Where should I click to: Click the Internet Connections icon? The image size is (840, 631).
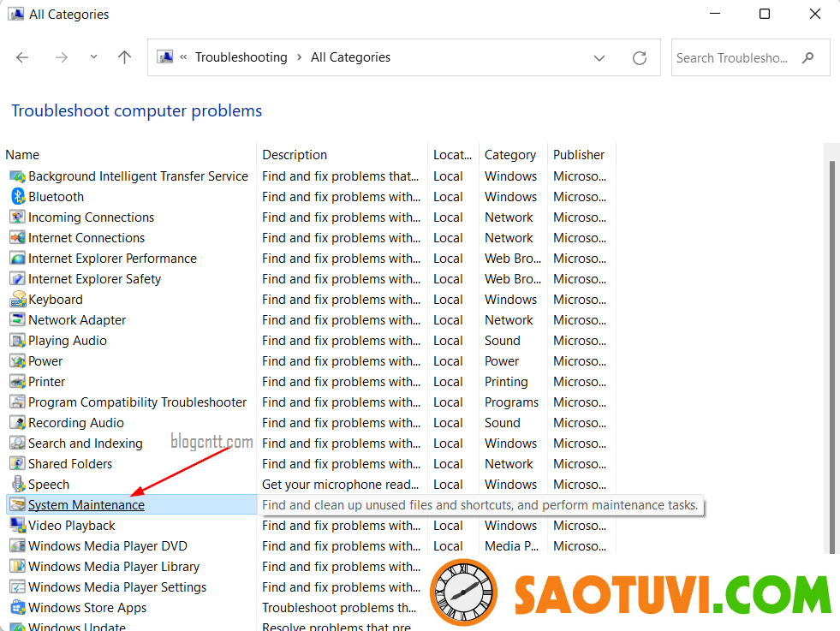pos(18,238)
